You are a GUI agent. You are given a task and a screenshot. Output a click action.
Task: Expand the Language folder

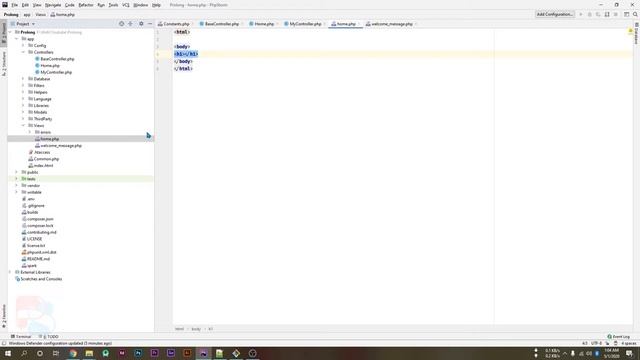point(23,99)
